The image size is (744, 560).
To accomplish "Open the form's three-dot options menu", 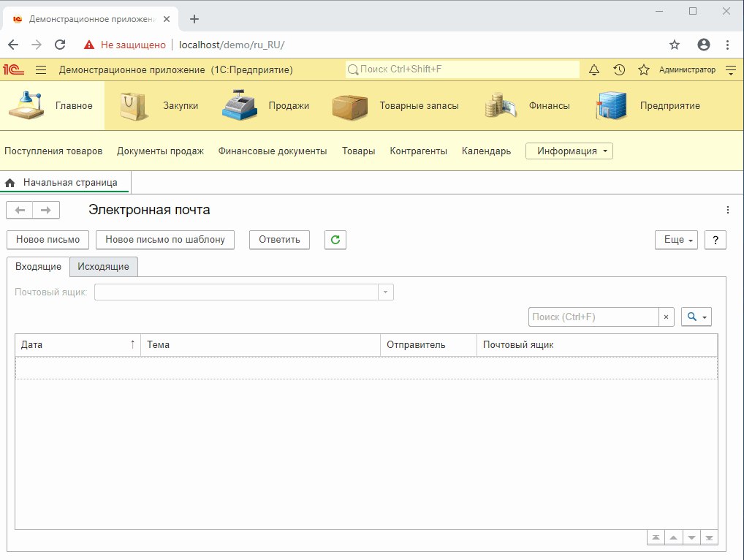I will [x=728, y=210].
